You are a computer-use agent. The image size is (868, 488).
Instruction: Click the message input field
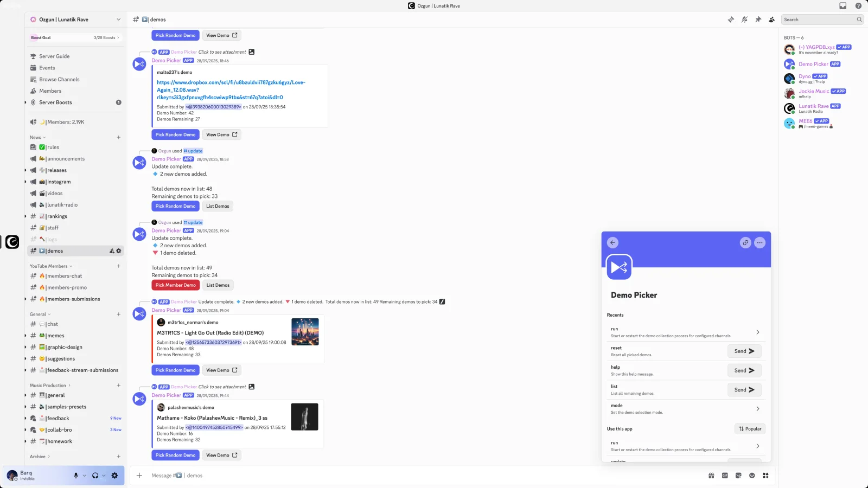(325, 475)
